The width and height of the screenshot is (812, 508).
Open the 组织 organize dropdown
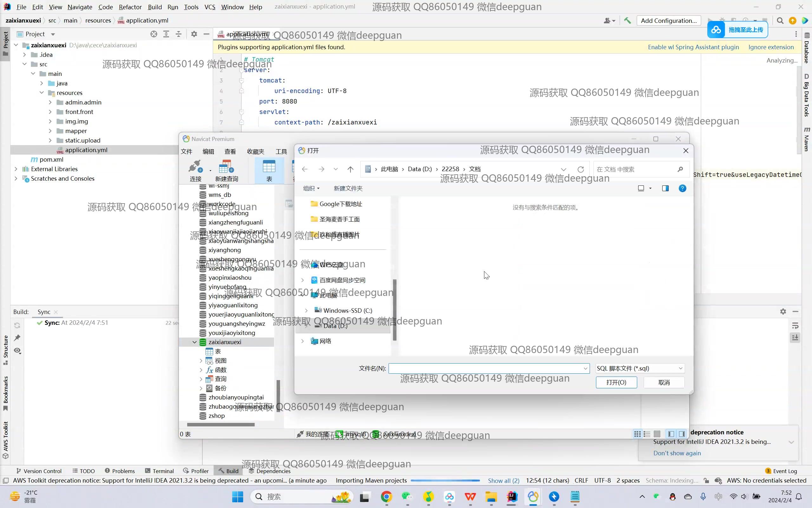[311, 189]
